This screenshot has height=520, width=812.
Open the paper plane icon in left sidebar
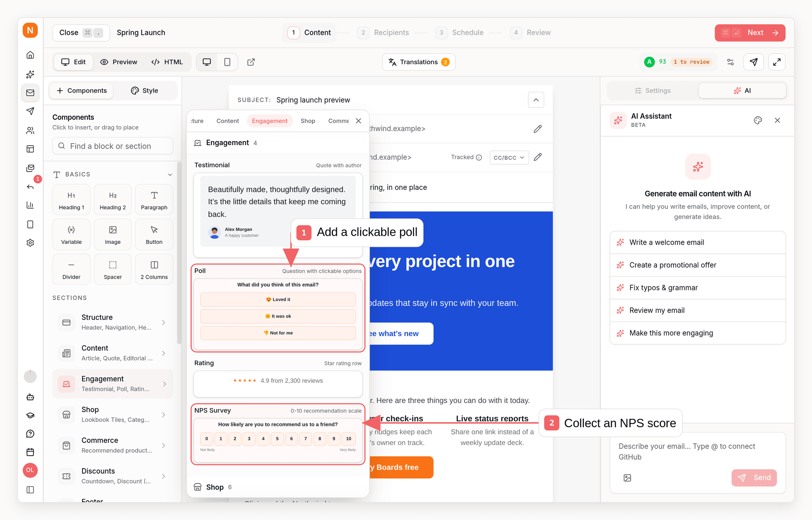(30, 111)
